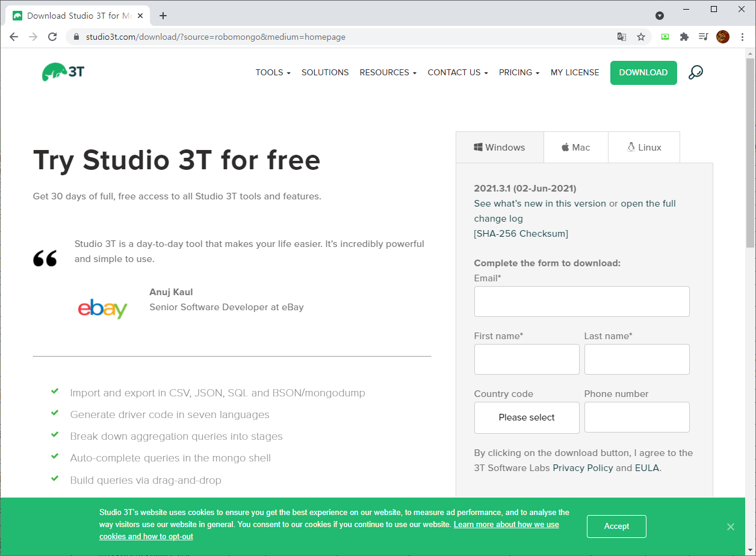Image resolution: width=756 pixels, height=556 pixels.
Task: Open See what's new in this version
Action: click(x=540, y=204)
